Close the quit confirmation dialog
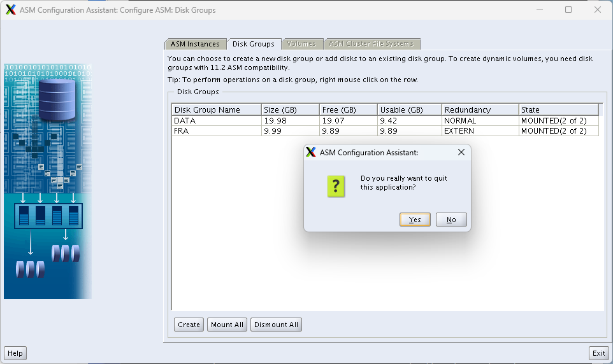 [x=461, y=152]
